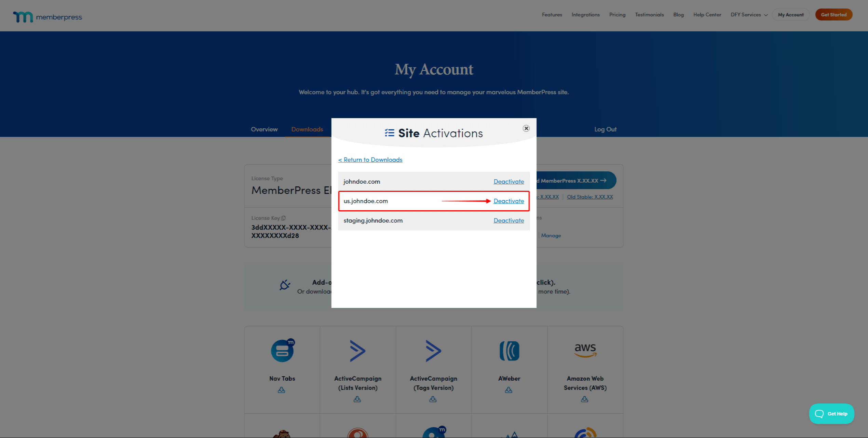Screen dimensions: 868x438
Task: Click the Site Activations list icon
Action: (x=389, y=133)
